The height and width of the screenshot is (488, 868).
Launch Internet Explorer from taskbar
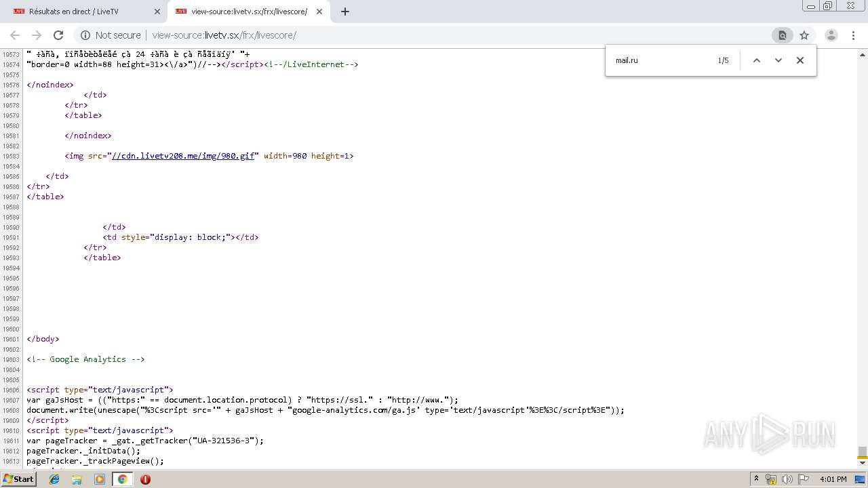pos(54,479)
